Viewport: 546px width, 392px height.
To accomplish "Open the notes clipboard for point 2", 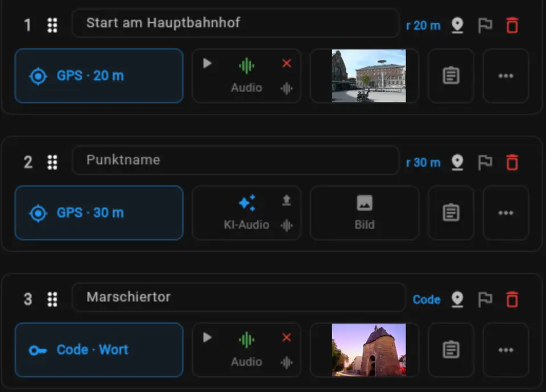I will pyautogui.click(x=451, y=213).
